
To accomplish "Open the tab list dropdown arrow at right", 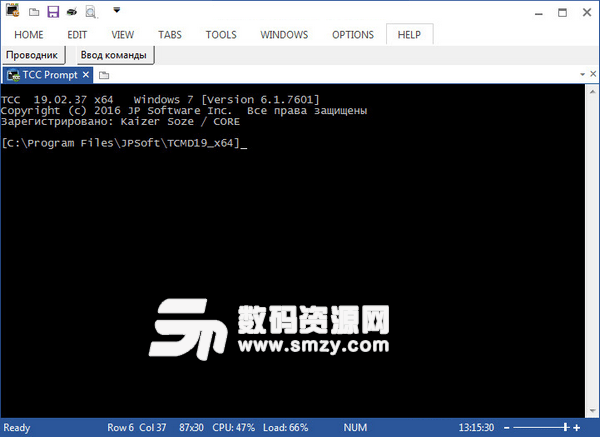I will (582, 74).
